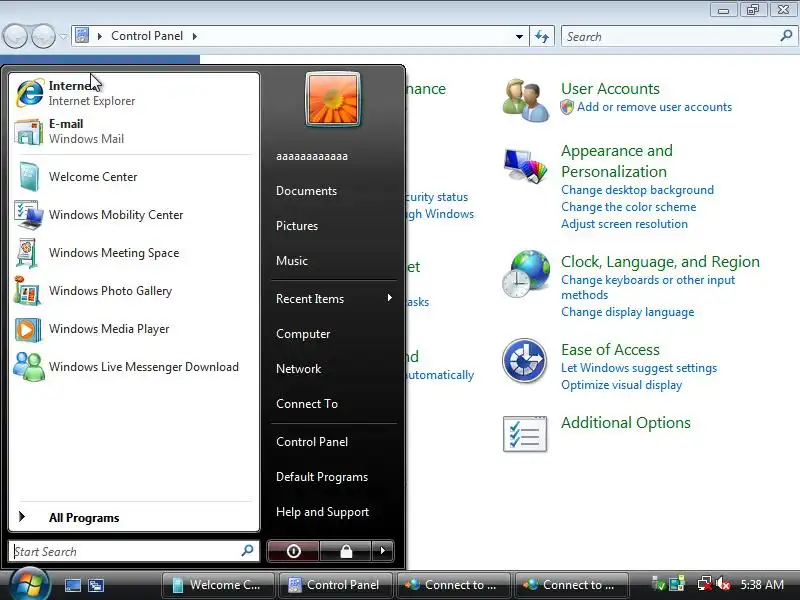Click the Additional Options checklist icon

coord(525,434)
